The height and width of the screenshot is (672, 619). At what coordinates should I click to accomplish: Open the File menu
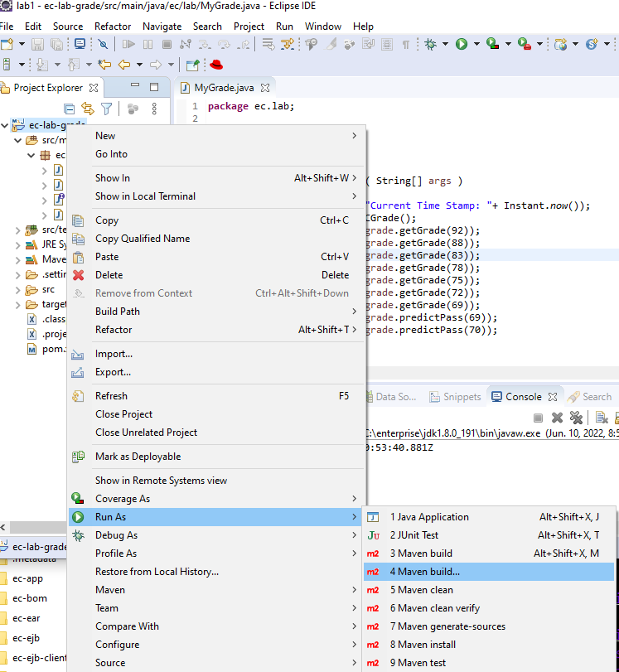tap(7, 27)
